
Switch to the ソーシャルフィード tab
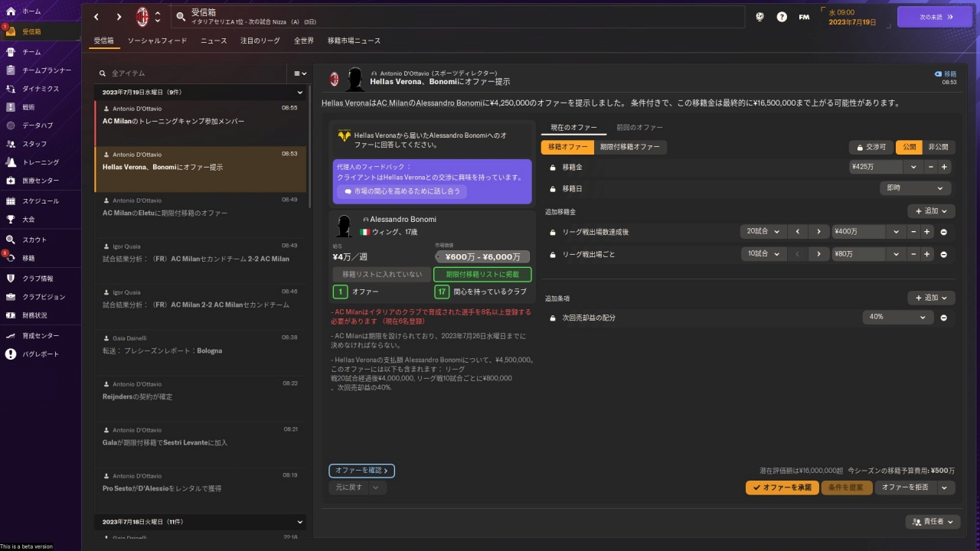click(x=157, y=41)
